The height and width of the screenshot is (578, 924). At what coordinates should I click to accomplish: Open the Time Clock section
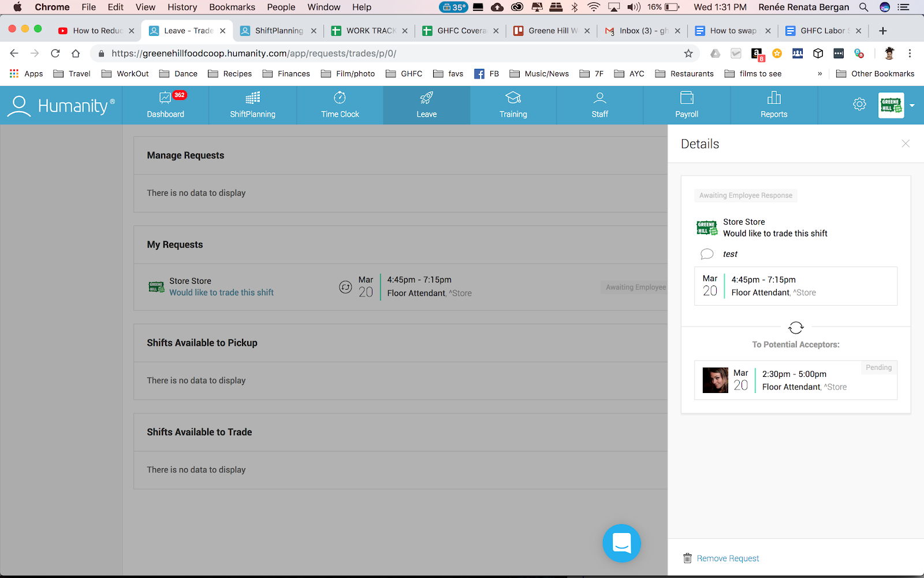click(340, 105)
